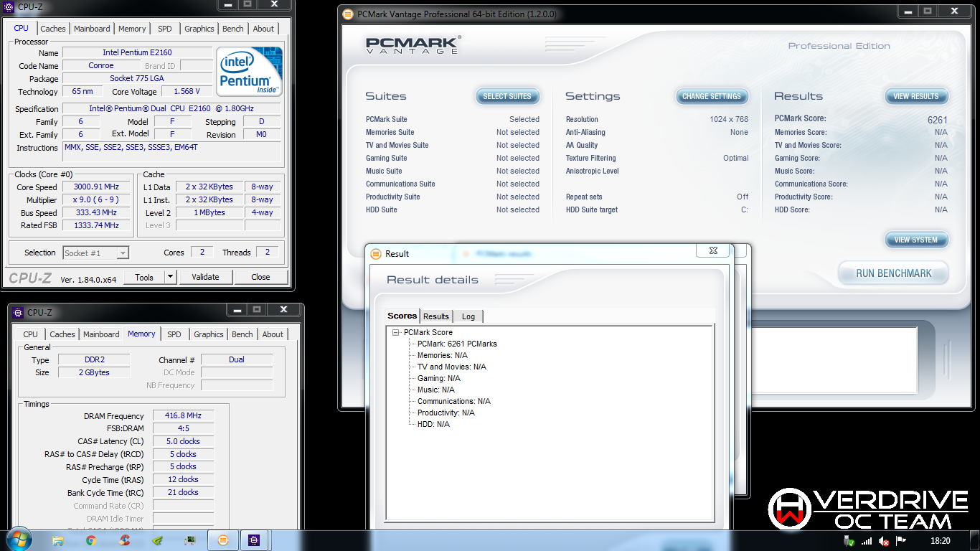Click the RUN BENCHMARK button
Image resolution: width=980 pixels, height=551 pixels.
click(x=894, y=273)
